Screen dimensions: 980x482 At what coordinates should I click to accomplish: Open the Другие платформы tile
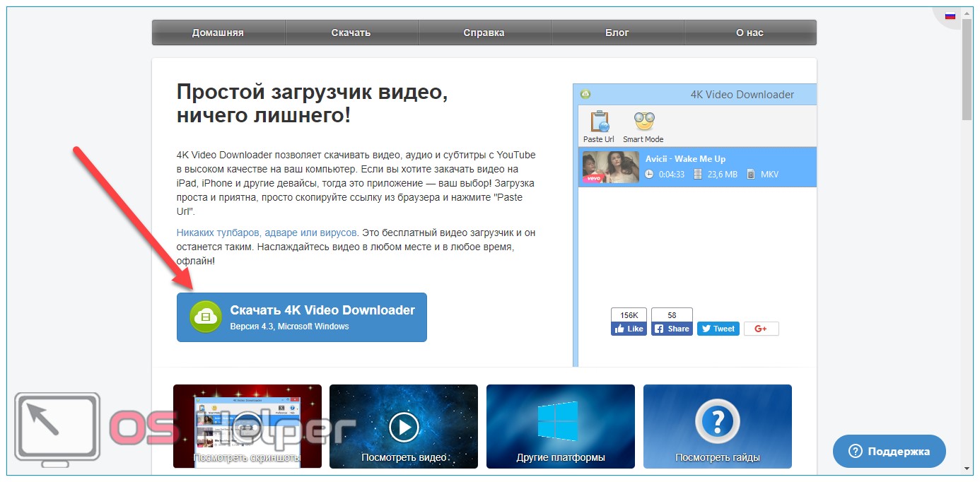561,426
